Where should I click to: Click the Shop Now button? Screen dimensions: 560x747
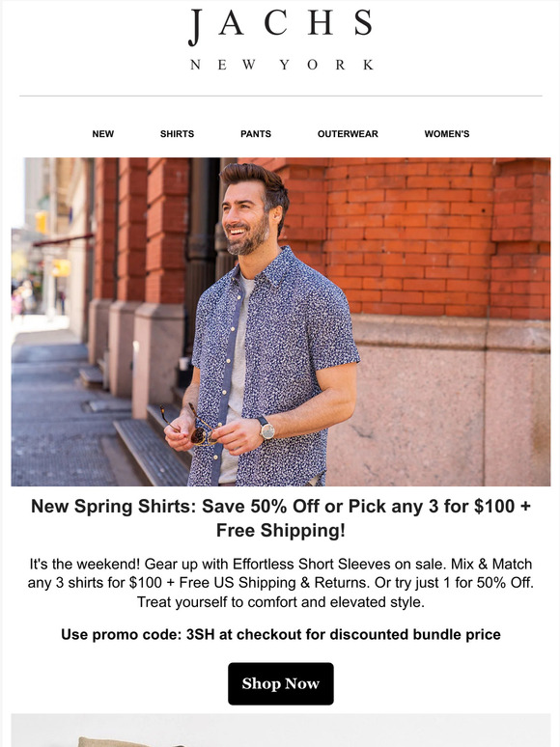tap(281, 683)
